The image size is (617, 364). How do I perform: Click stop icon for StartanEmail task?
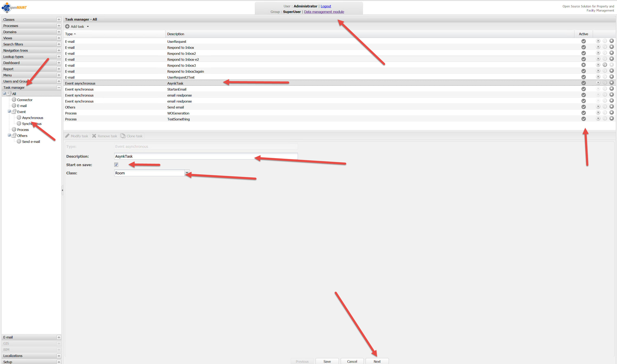click(611, 89)
